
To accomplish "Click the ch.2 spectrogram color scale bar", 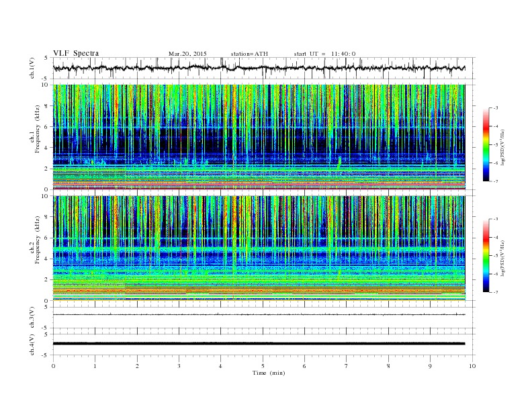I will 486,255.
